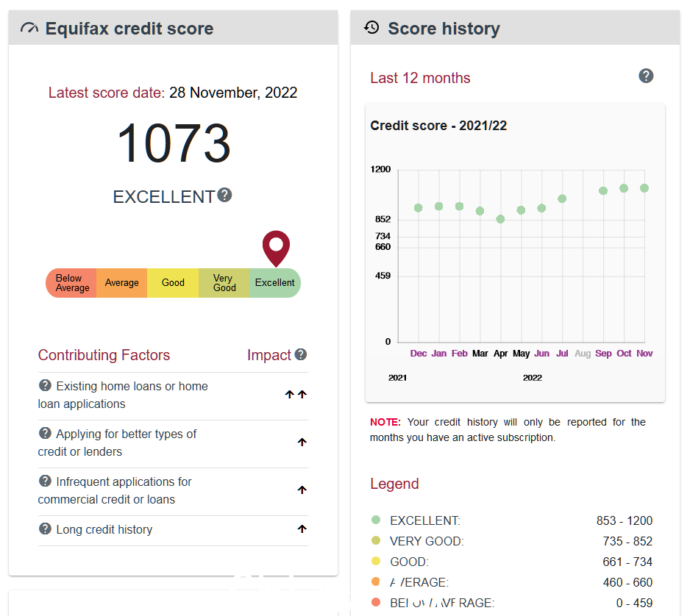Select the Good rating segment

173,283
